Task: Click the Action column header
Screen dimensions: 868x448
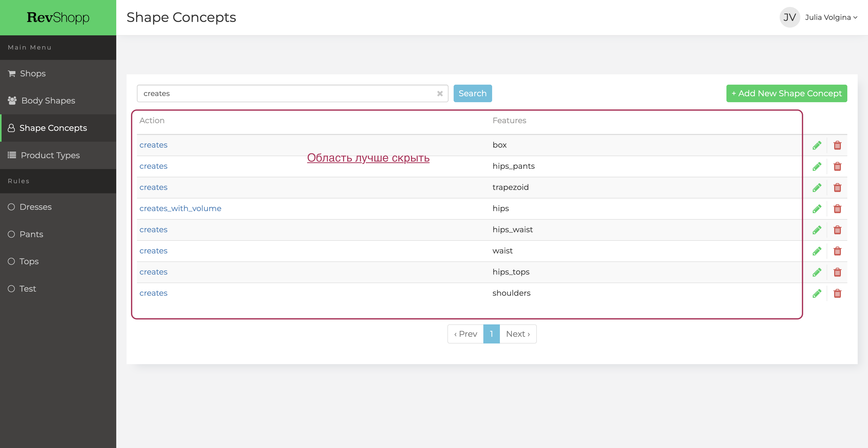Action: [152, 121]
